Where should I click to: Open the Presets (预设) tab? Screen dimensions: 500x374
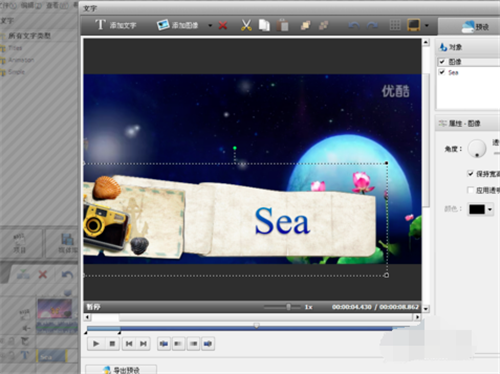pos(475,27)
